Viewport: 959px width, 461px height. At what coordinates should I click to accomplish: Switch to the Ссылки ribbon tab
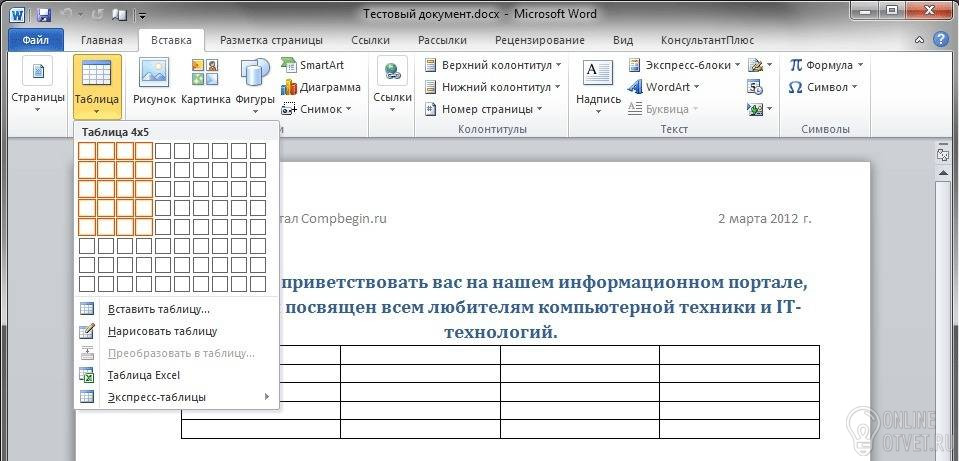pos(371,40)
